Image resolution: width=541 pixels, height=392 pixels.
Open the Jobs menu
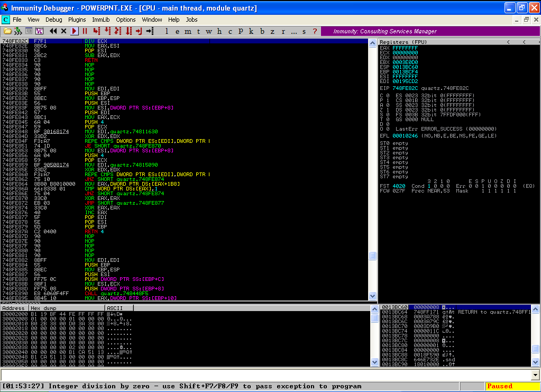(x=191, y=20)
